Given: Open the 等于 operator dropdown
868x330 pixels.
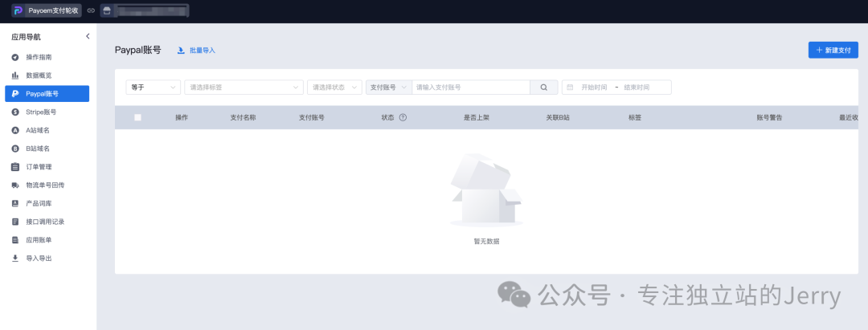Looking at the screenshot, I should 154,88.
